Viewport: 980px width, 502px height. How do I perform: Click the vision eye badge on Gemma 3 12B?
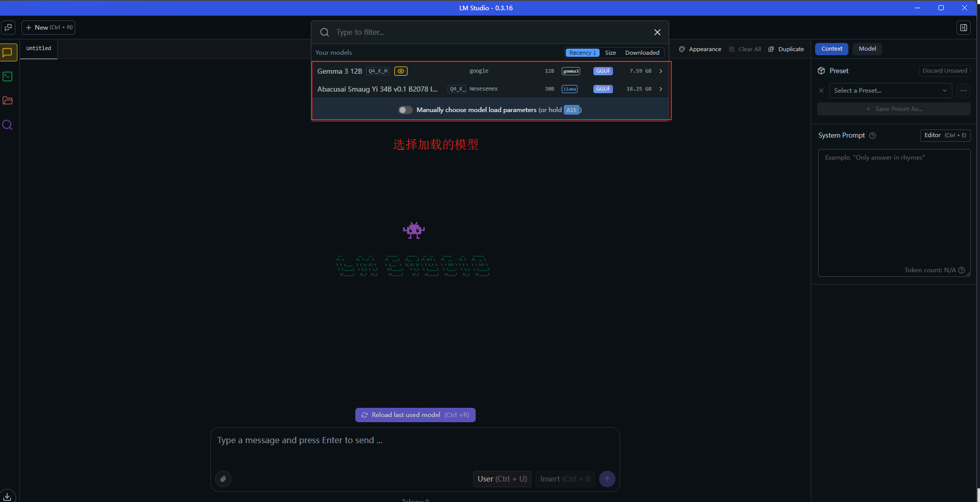[x=401, y=71]
